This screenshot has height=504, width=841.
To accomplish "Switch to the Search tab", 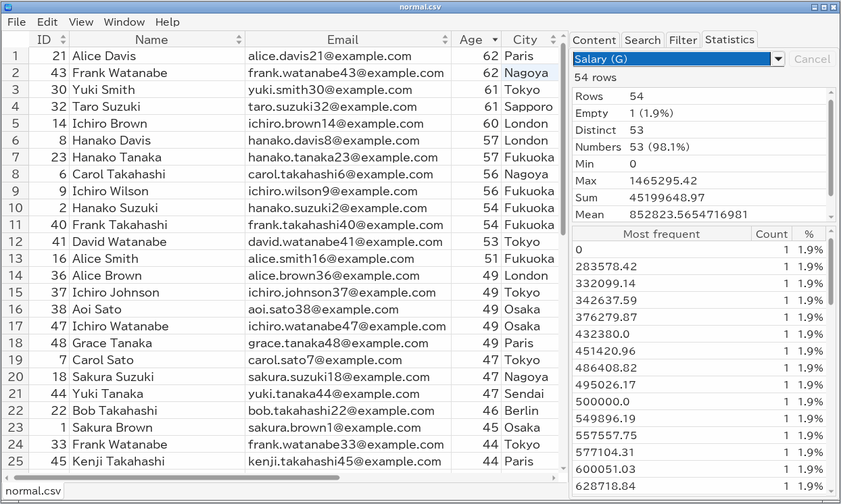I will click(x=642, y=41).
